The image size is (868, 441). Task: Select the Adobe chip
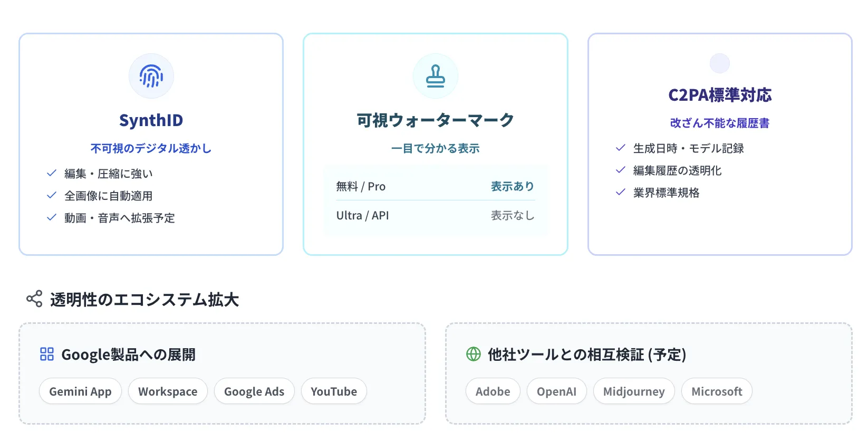pyautogui.click(x=493, y=391)
